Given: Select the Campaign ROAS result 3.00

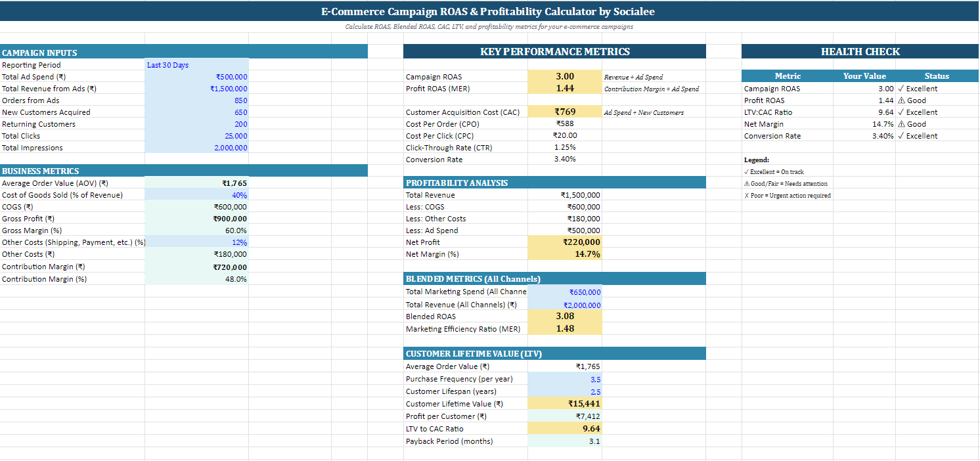Looking at the screenshot, I should (565, 77).
